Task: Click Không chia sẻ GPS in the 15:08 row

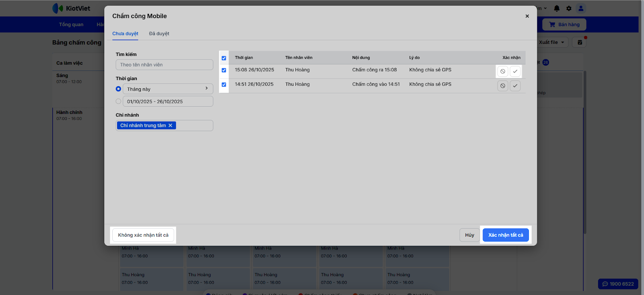Action: pos(430,70)
